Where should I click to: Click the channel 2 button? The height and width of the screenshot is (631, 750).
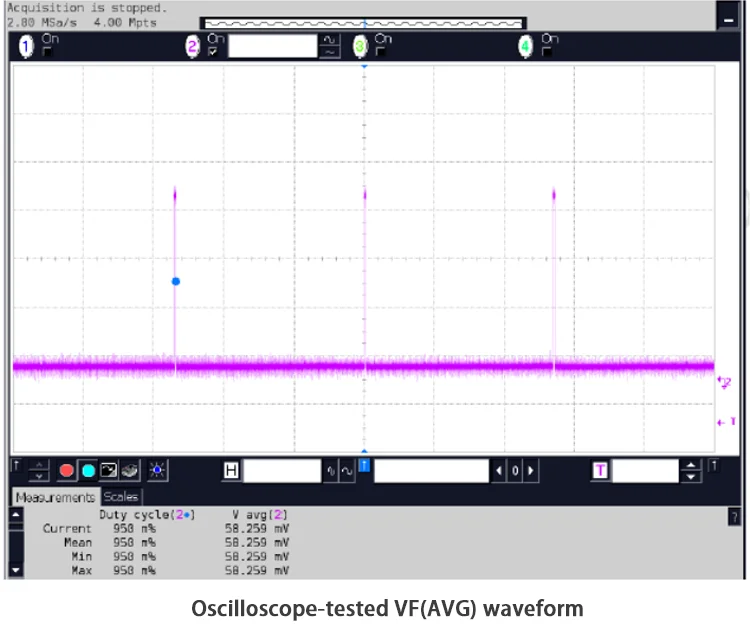[192, 46]
